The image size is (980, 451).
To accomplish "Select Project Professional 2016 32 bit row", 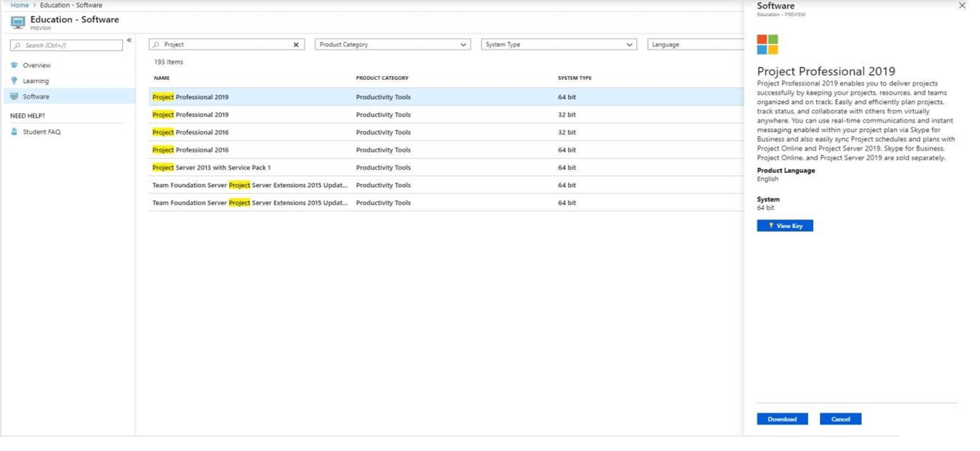I will click(446, 132).
